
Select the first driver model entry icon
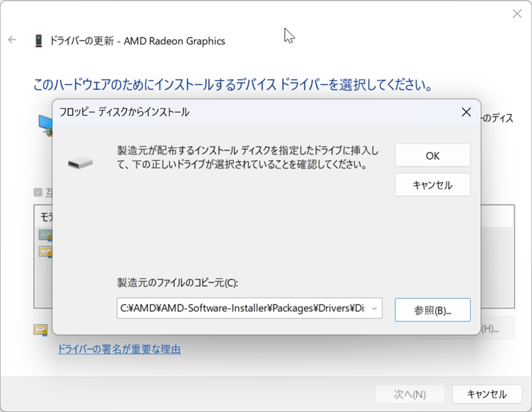tap(45, 236)
